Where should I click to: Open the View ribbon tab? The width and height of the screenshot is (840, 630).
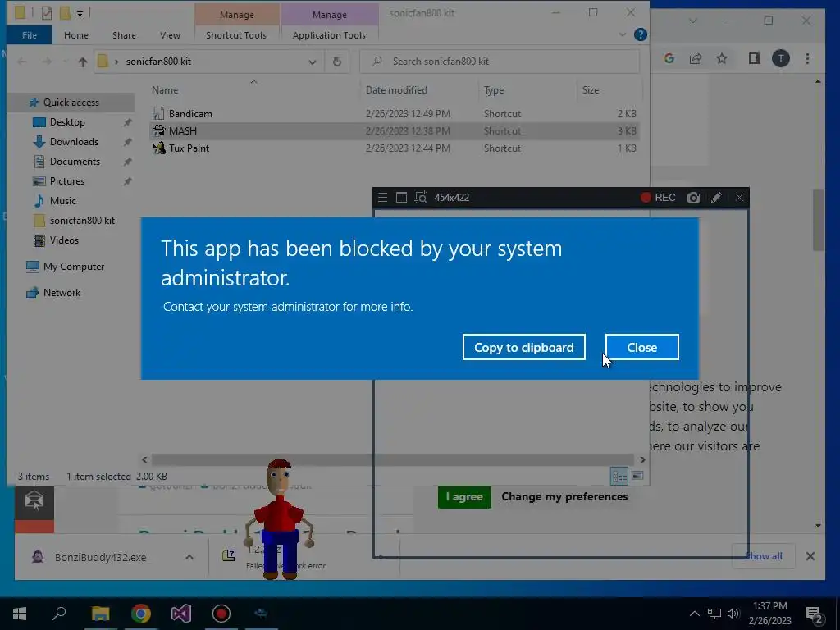pos(170,34)
